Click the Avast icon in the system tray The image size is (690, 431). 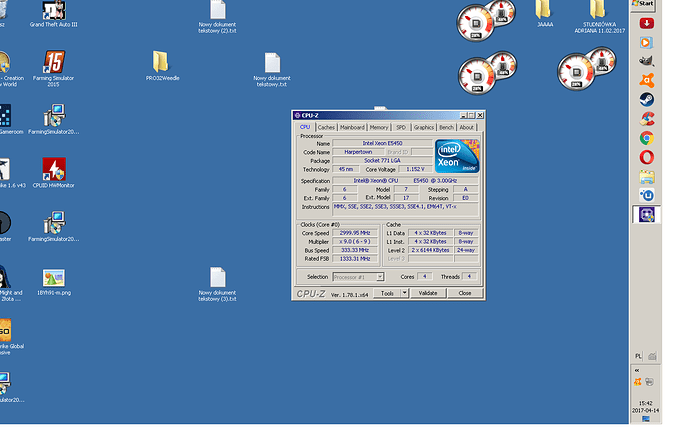637,382
